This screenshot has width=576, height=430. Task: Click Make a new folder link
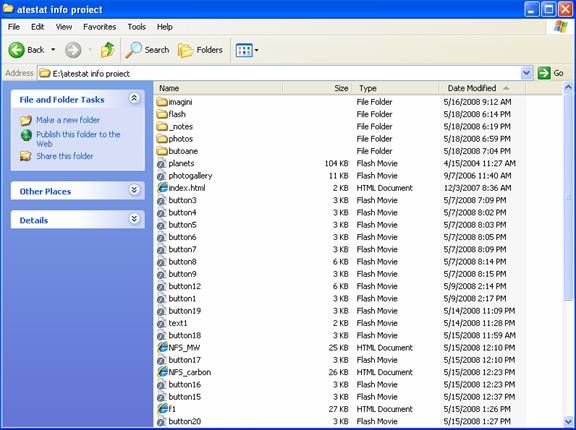[68, 120]
